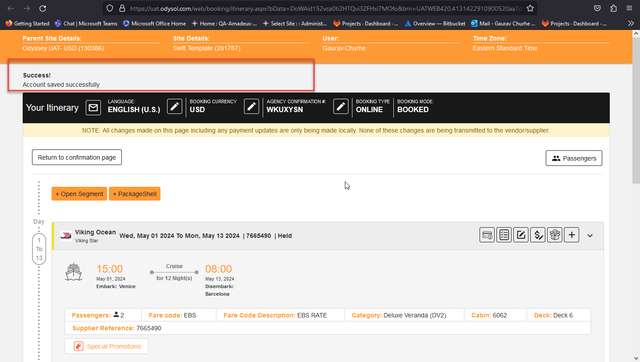This screenshot has height=362, width=640.
Task: Click Deck 6 text
Action: (x=553, y=315)
